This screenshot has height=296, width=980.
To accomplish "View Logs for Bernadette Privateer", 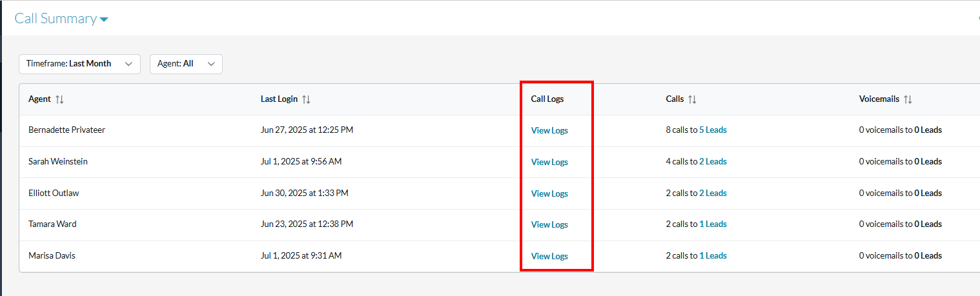I will tap(549, 130).
